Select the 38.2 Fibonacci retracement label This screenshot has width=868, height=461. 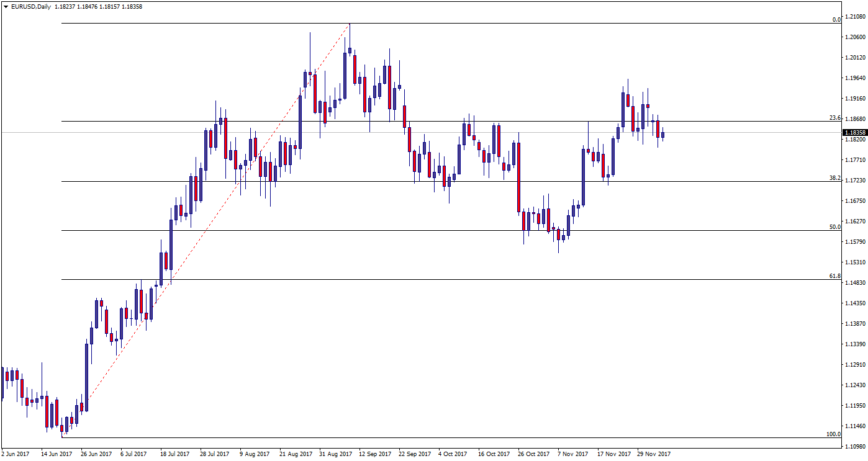point(834,178)
